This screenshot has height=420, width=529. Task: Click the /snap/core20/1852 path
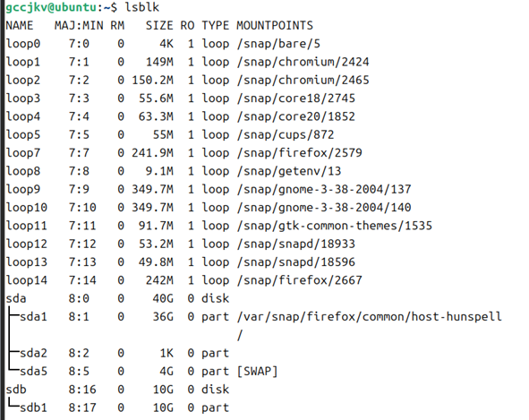tap(296, 117)
